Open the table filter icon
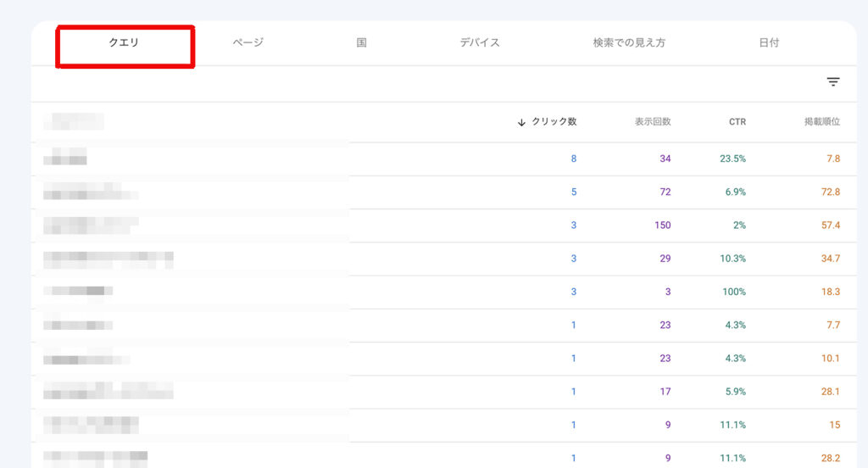 pyautogui.click(x=833, y=82)
